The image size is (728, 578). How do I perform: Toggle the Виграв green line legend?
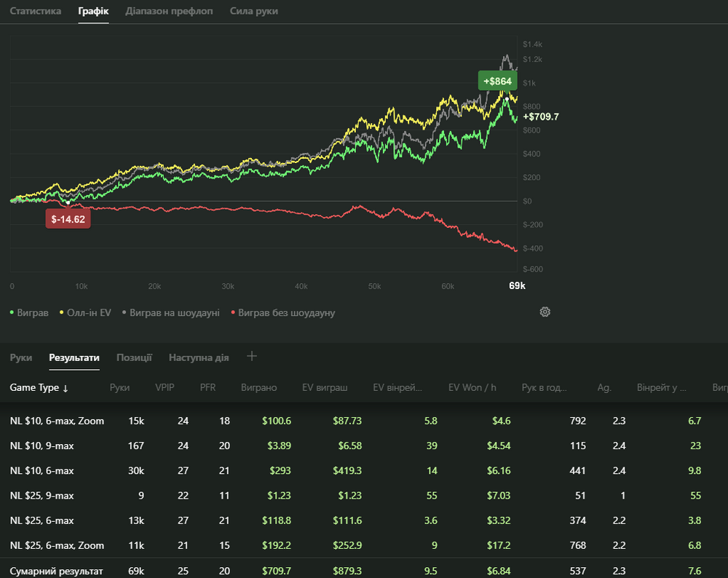point(30,312)
